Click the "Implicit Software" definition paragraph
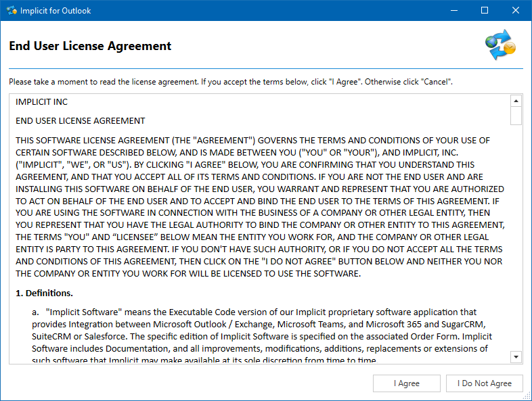 click(x=264, y=336)
